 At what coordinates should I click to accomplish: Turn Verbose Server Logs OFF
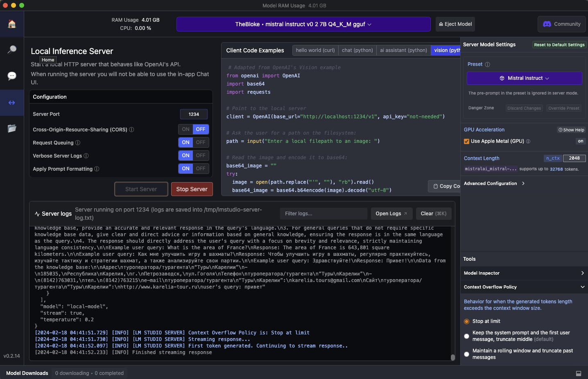(201, 156)
